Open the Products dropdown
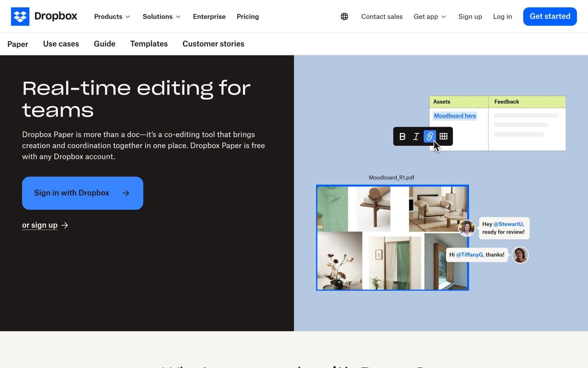Image resolution: width=588 pixels, height=368 pixels. click(112, 16)
